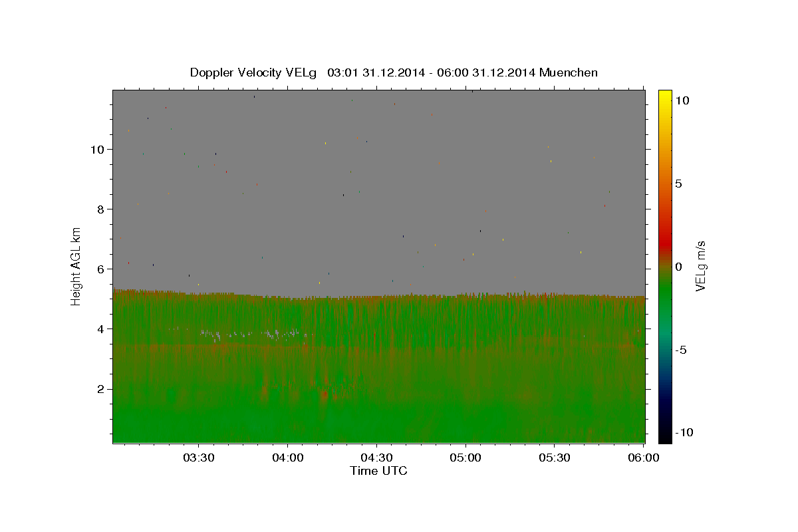Image resolution: width=798 pixels, height=532 pixels.
Task: Click the 05:00 time tick label
Action: pyautogui.click(x=465, y=458)
